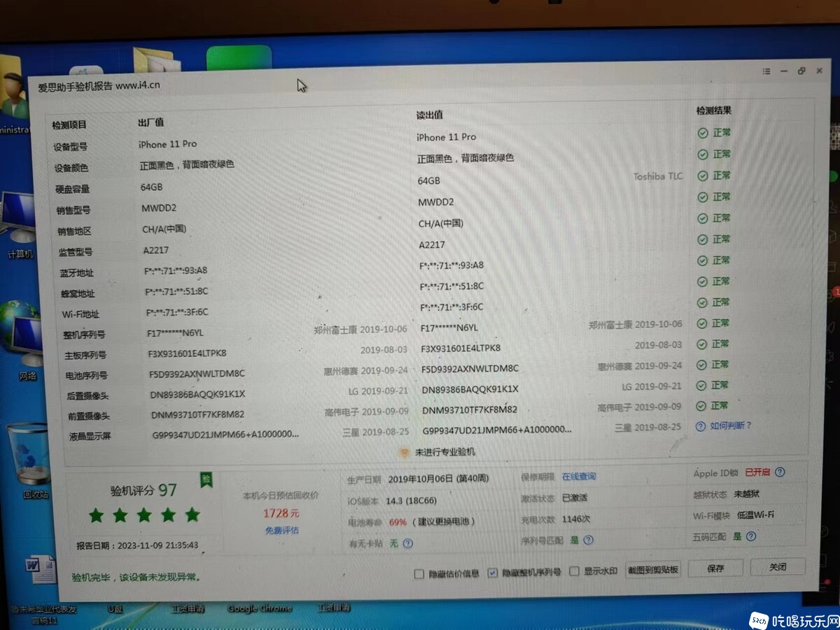Click the green check icon in 蓝牙地址 row

(702, 260)
